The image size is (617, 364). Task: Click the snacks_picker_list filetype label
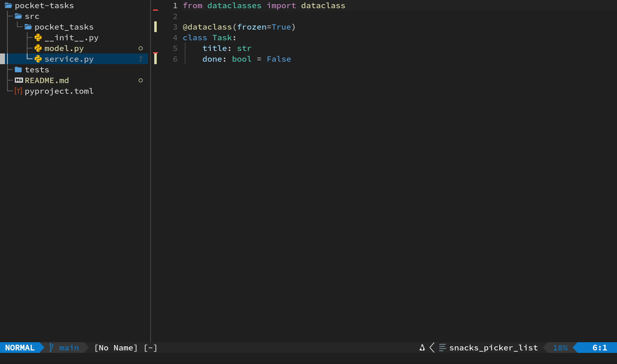pos(494,348)
